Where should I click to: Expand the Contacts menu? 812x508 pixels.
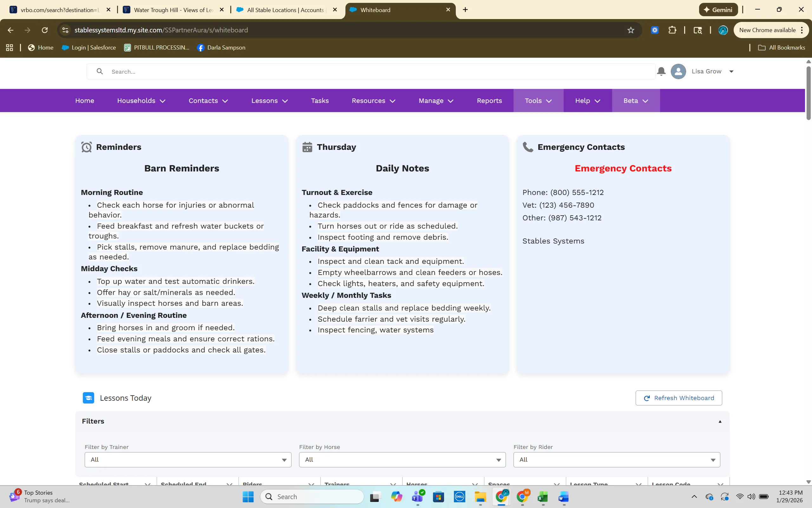coord(208,101)
